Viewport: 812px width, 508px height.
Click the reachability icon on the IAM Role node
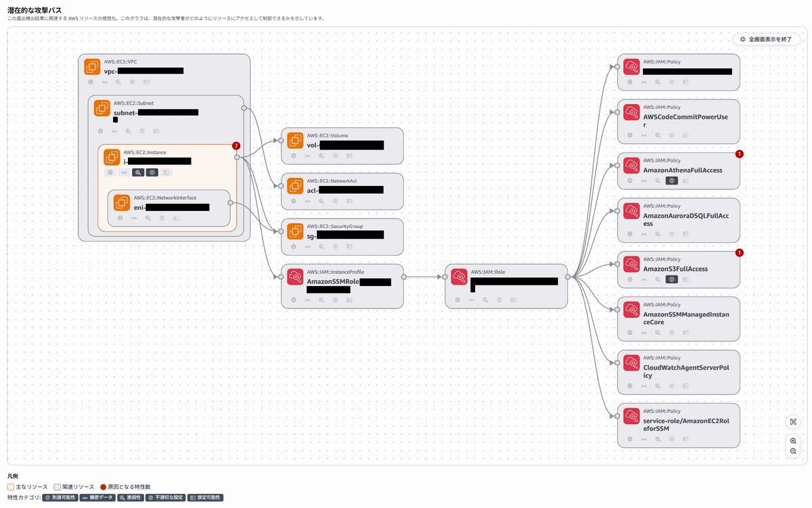coord(457,300)
